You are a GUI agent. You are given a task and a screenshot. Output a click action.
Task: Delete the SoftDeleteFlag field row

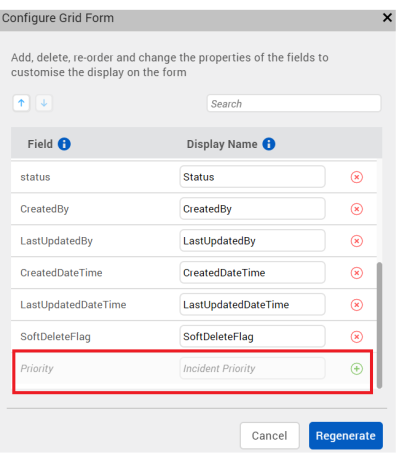click(356, 337)
